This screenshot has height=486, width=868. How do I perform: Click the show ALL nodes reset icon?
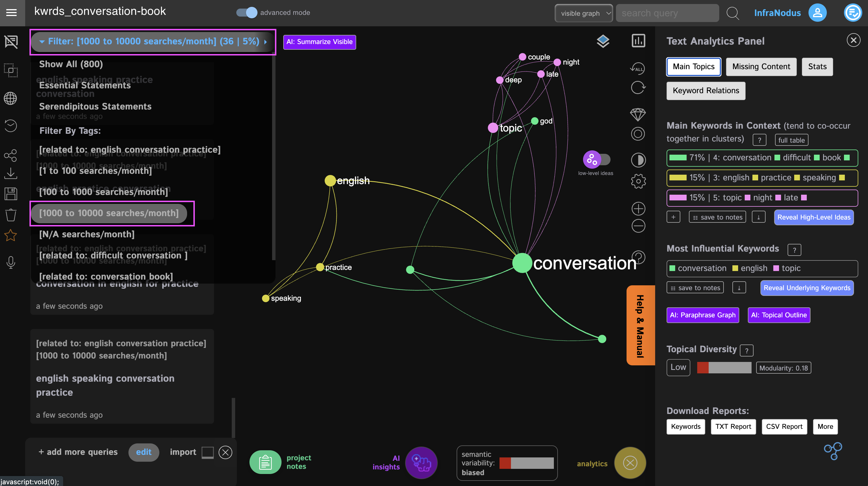pos(637,69)
